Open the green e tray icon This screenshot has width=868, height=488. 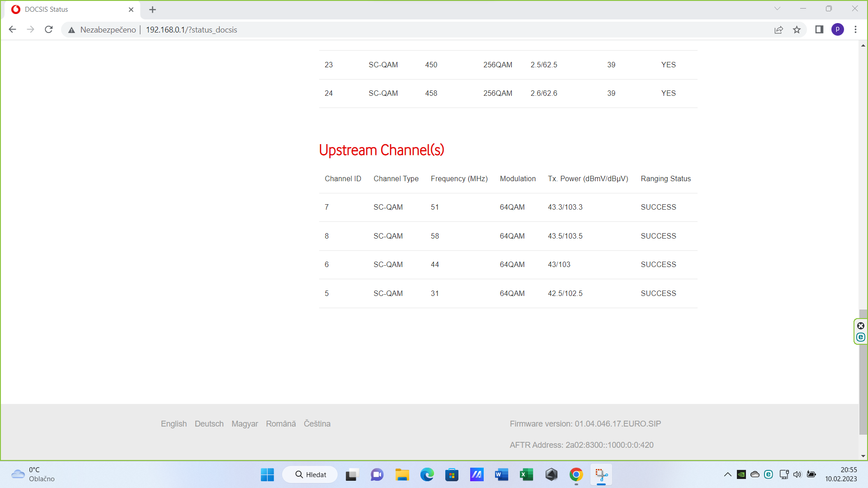point(769,474)
